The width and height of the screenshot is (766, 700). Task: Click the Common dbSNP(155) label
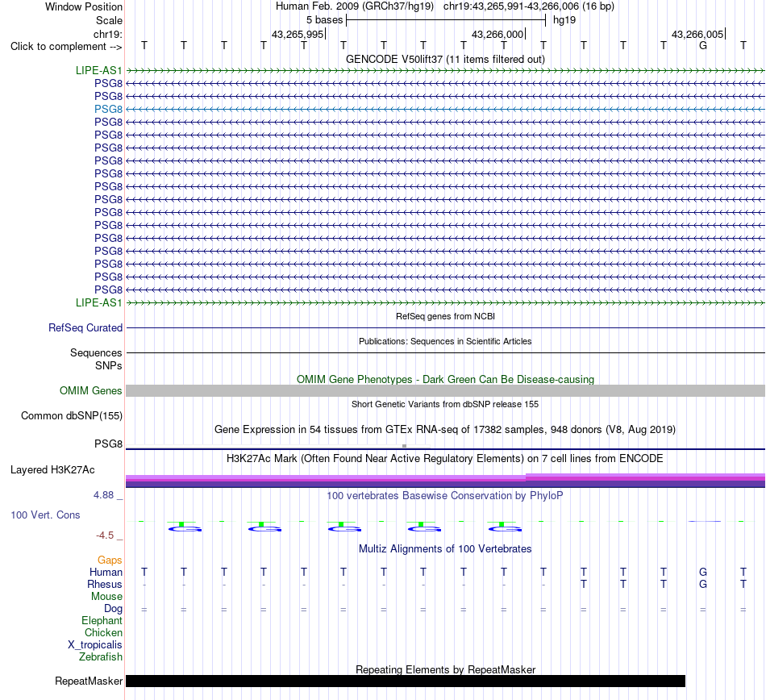71,415
